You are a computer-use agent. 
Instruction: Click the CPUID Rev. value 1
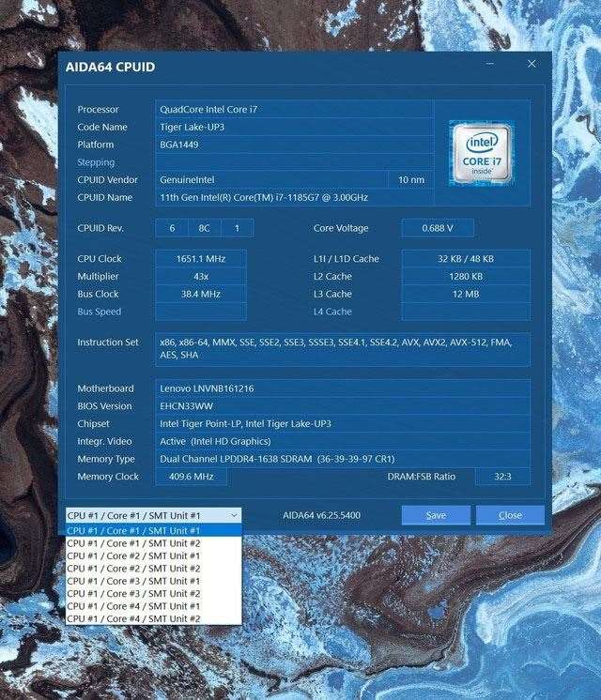[x=237, y=228]
